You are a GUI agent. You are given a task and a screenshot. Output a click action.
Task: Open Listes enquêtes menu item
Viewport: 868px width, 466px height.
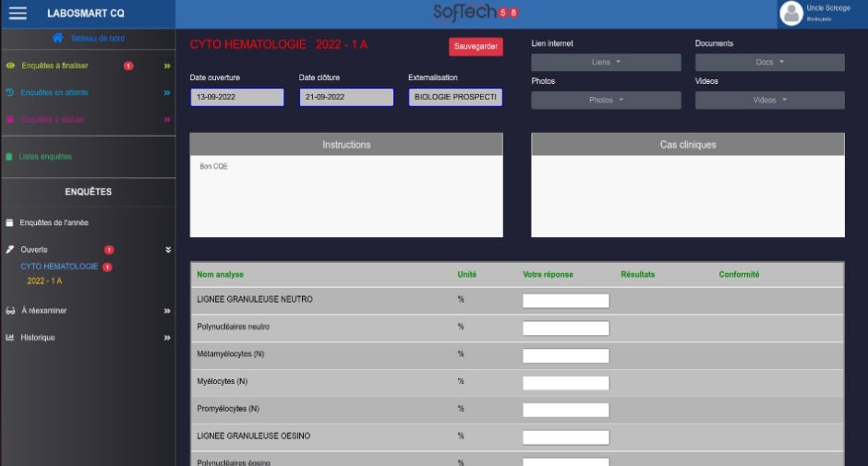point(45,157)
